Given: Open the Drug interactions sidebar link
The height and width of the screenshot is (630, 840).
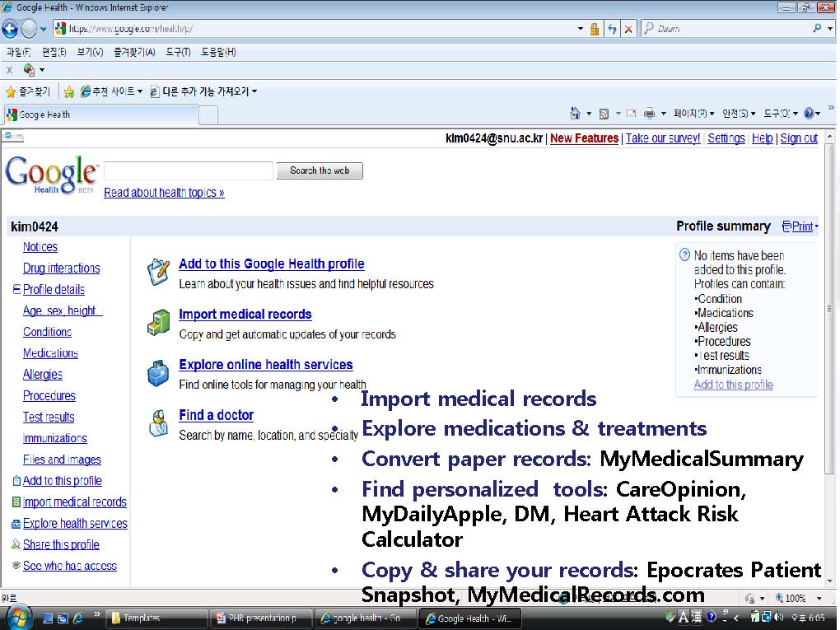Looking at the screenshot, I should click(x=61, y=268).
